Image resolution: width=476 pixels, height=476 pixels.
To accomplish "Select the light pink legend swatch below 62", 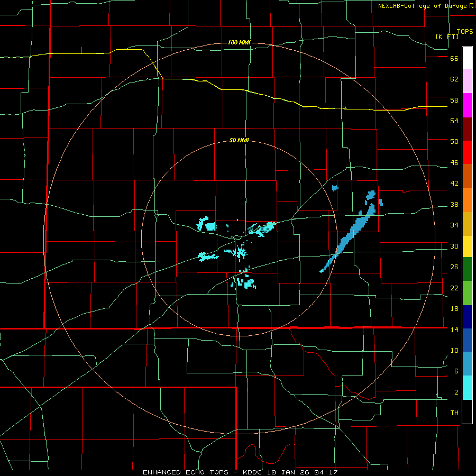I will pyautogui.click(x=467, y=81).
